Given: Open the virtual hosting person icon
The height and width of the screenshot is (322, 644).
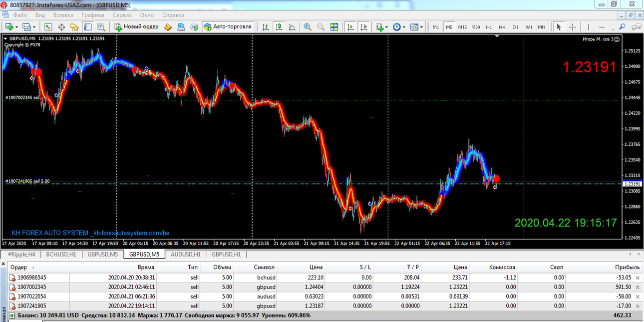Looking at the screenshot, I should pos(181,27).
